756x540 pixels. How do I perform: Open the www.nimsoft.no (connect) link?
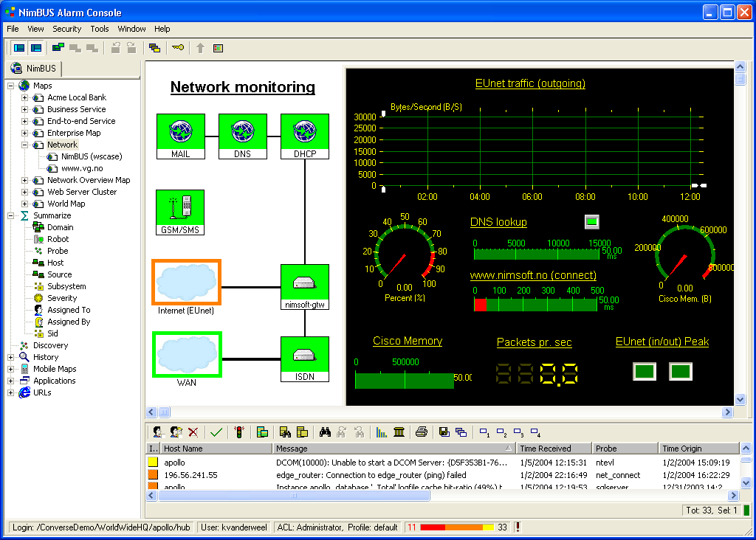(533, 275)
